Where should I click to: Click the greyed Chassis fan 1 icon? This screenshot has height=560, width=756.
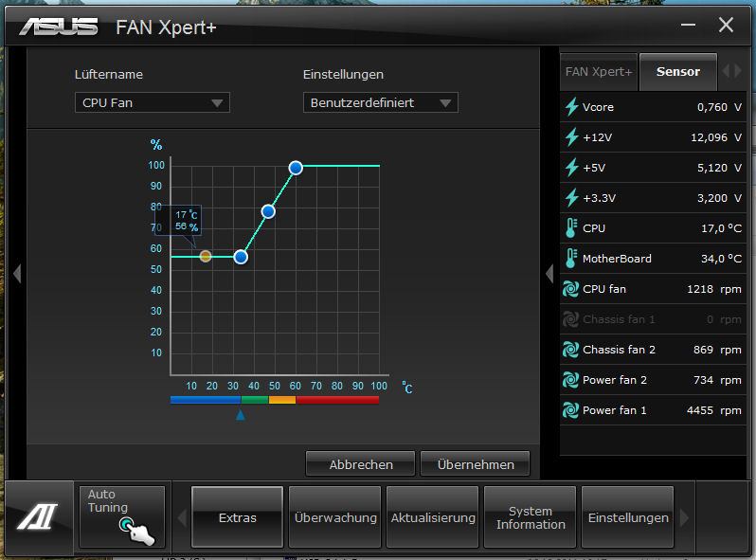pyautogui.click(x=571, y=319)
